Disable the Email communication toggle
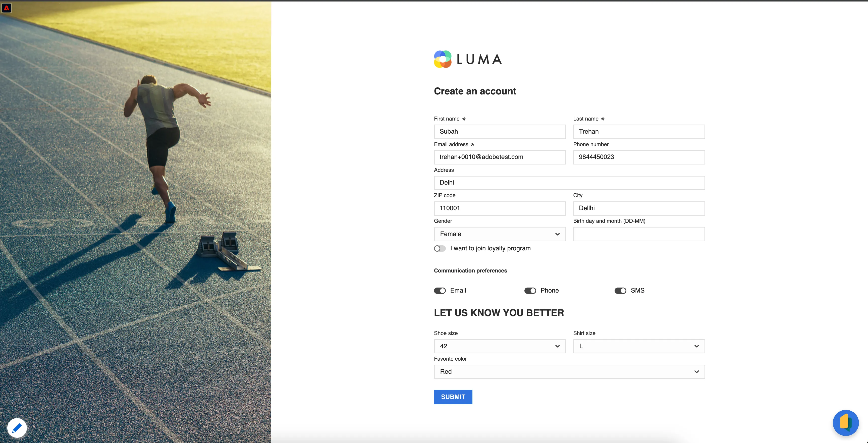The image size is (868, 443). (x=440, y=290)
